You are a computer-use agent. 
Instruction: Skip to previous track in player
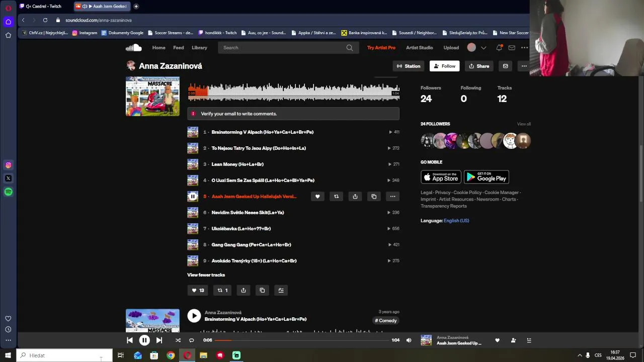(x=130, y=340)
